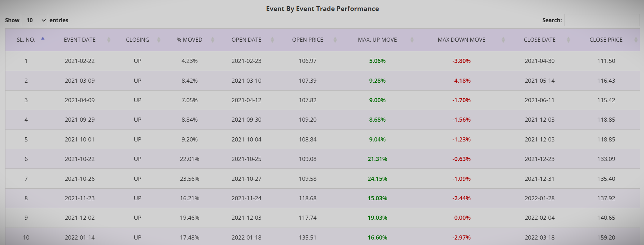The width and height of the screenshot is (644, 245).
Task: Click the Event By Event Trade Performance title
Action: pos(322,9)
